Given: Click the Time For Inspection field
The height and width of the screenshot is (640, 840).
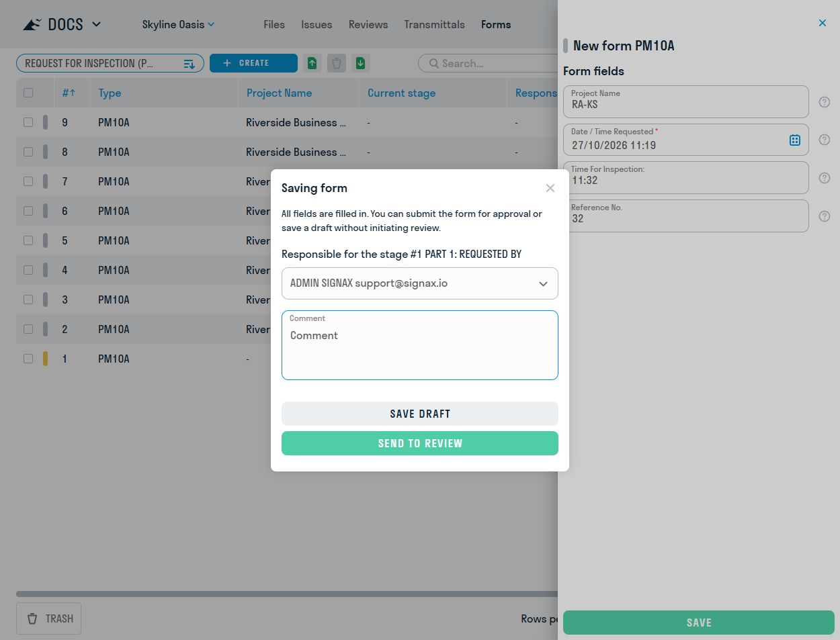Looking at the screenshot, I should [686, 178].
